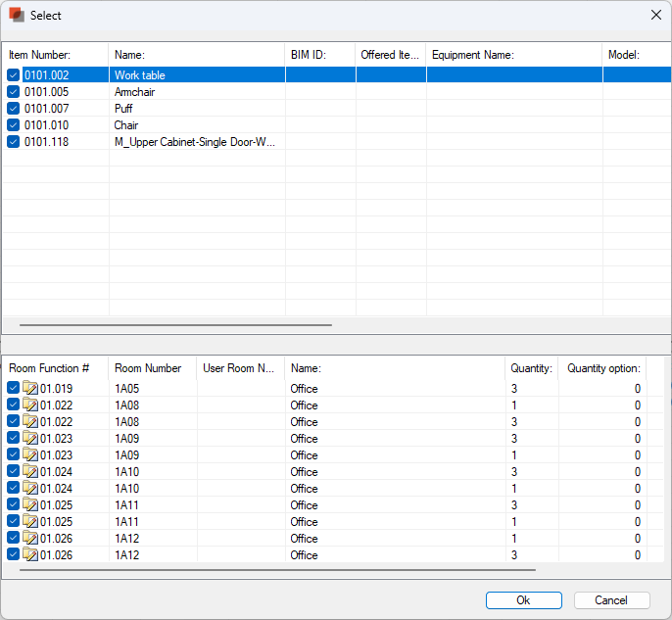Confirm the selection with the Ok button

tap(523, 600)
